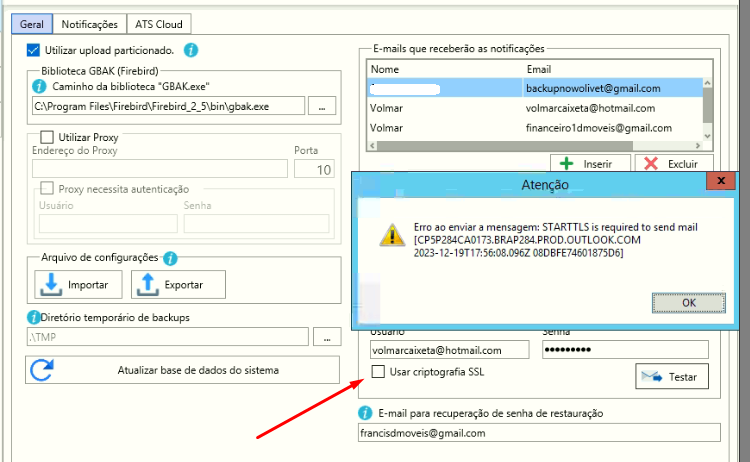750x462 pixels.
Task: Click info icon beside Arquivo de configurações
Action: coord(170,258)
